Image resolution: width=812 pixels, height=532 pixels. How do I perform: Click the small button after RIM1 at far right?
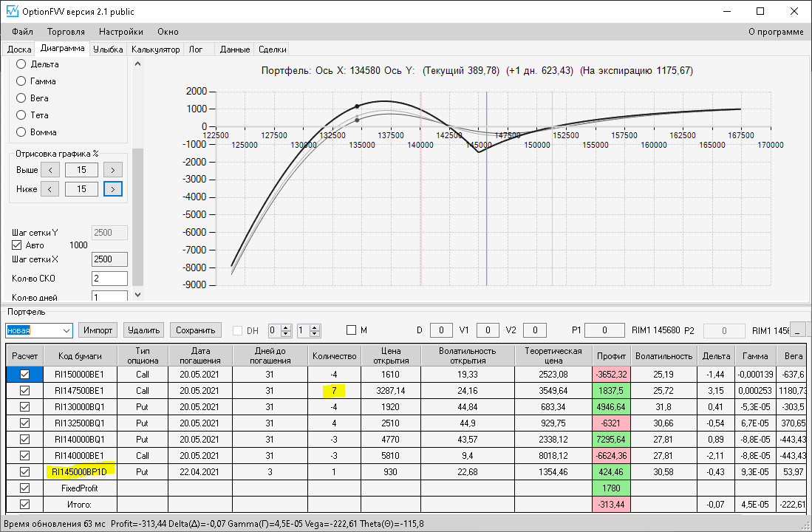pos(797,330)
